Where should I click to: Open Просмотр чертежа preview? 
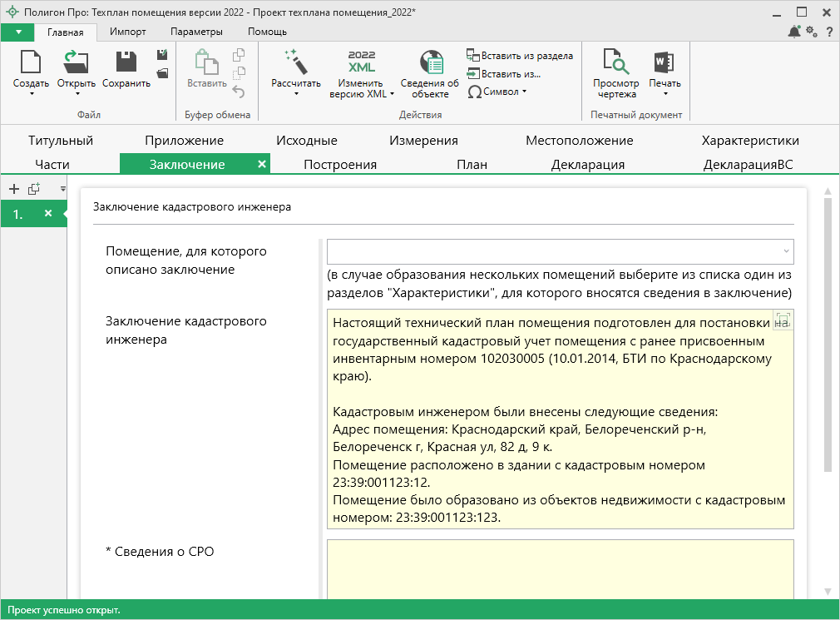pos(616,63)
